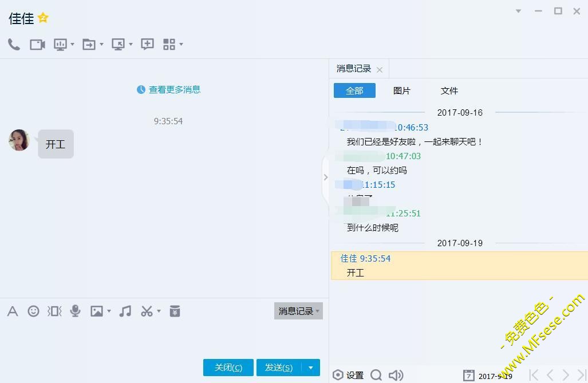
Task: Start a video call
Action: (37, 45)
